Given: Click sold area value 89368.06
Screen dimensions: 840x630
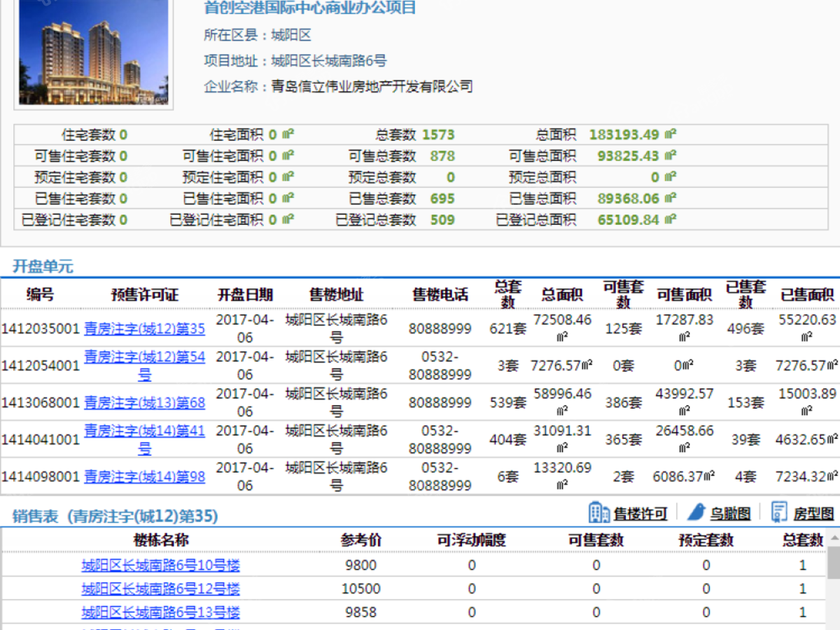Looking at the screenshot, I should tap(629, 199).
